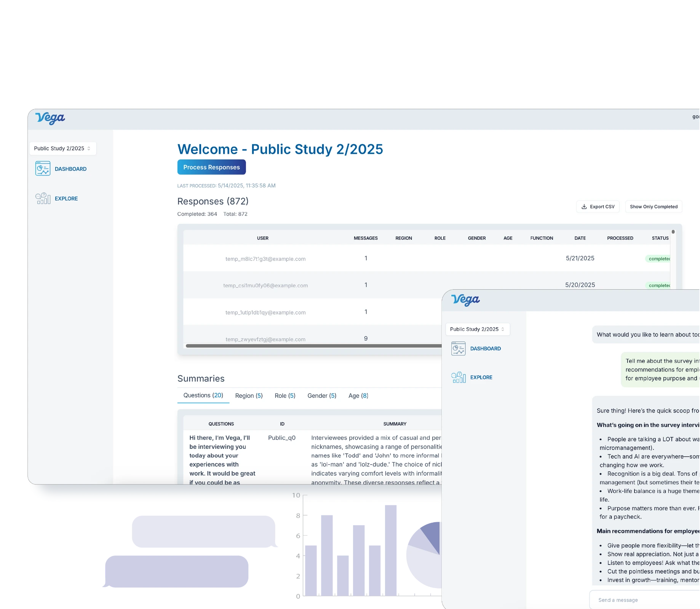
Task: Click the Dashboard icon in left sidebar
Action: 43,169
